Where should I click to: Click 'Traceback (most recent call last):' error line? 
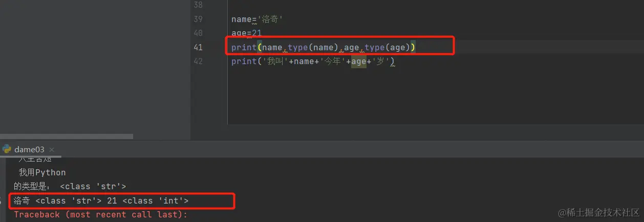point(101,215)
